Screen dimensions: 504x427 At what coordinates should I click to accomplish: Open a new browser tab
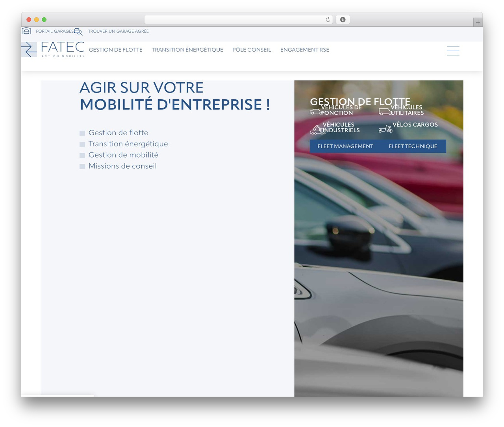click(x=478, y=22)
